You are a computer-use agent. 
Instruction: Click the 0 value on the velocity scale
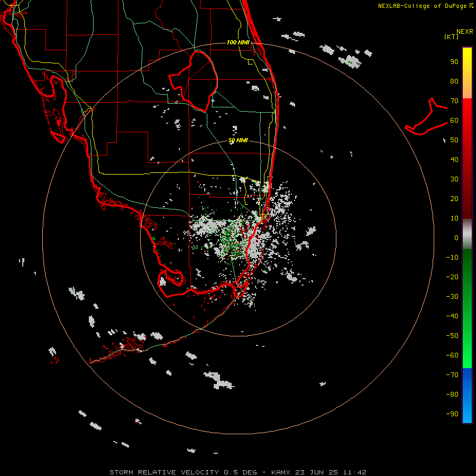tap(456, 237)
